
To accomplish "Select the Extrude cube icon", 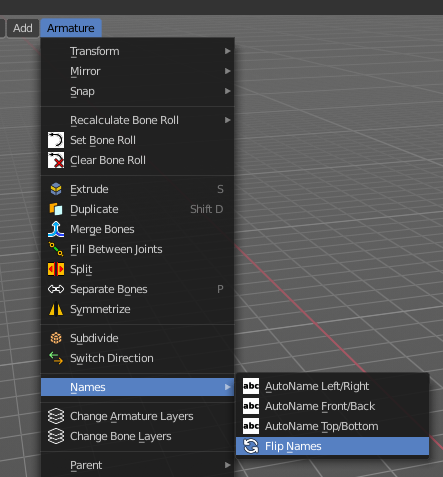I will click(x=56, y=189).
